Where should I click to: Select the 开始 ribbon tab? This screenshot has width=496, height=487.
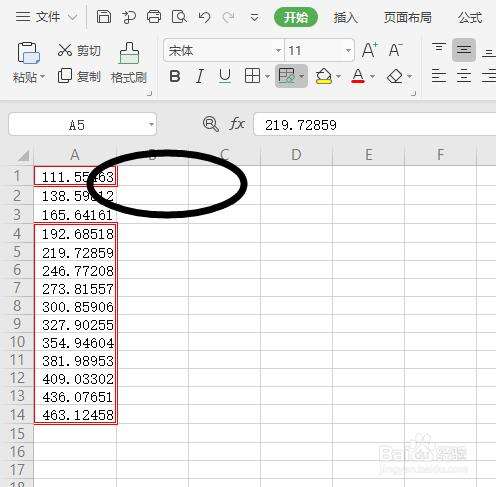pos(296,17)
